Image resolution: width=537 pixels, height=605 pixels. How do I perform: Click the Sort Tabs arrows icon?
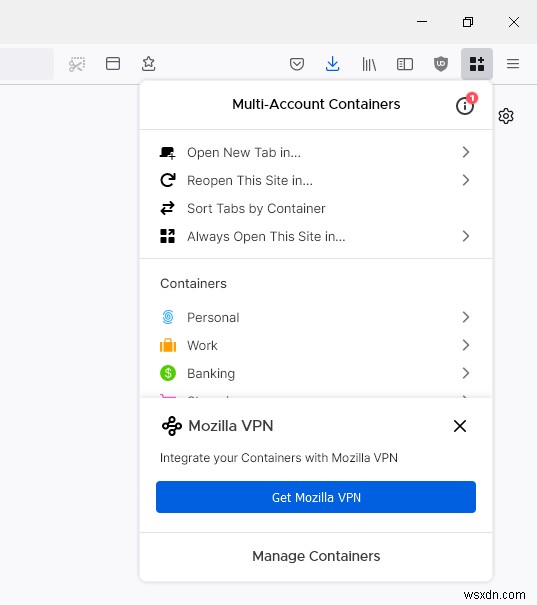(167, 208)
